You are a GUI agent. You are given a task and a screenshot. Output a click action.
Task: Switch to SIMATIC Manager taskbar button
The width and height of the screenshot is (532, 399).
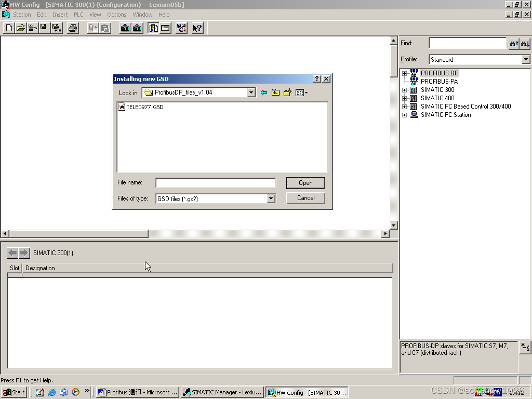(x=222, y=392)
